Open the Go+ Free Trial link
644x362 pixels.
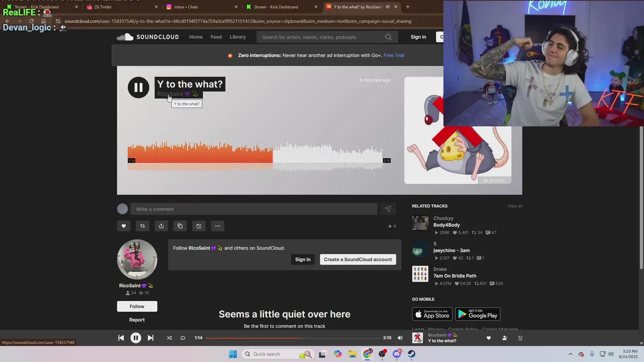click(x=393, y=55)
